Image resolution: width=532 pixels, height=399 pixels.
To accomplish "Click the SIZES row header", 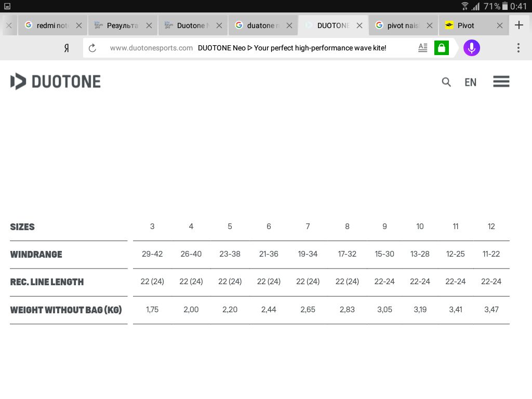I will [x=22, y=227].
